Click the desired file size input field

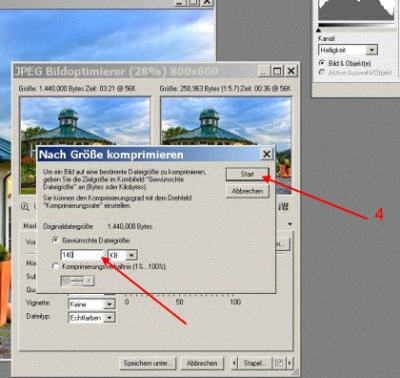[82, 255]
